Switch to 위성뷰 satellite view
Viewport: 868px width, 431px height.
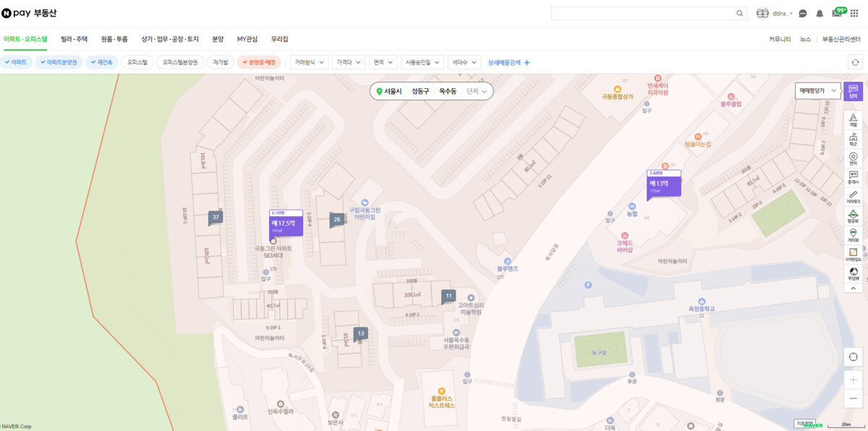click(x=853, y=273)
